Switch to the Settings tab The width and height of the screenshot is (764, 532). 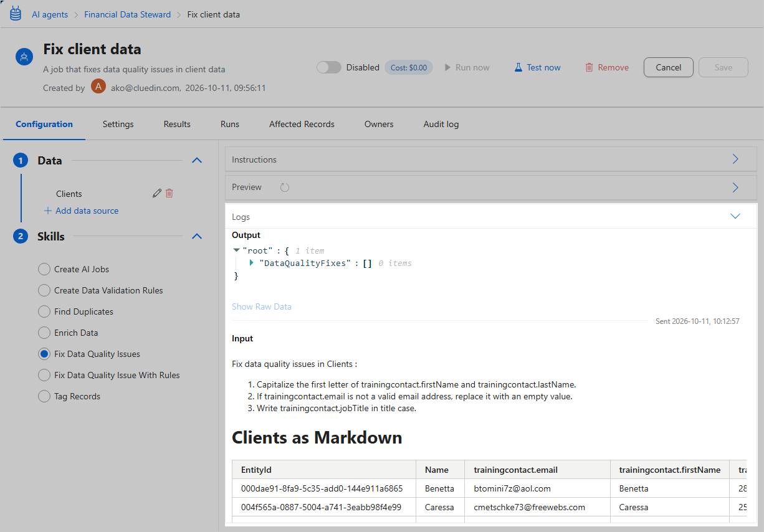pyautogui.click(x=118, y=124)
